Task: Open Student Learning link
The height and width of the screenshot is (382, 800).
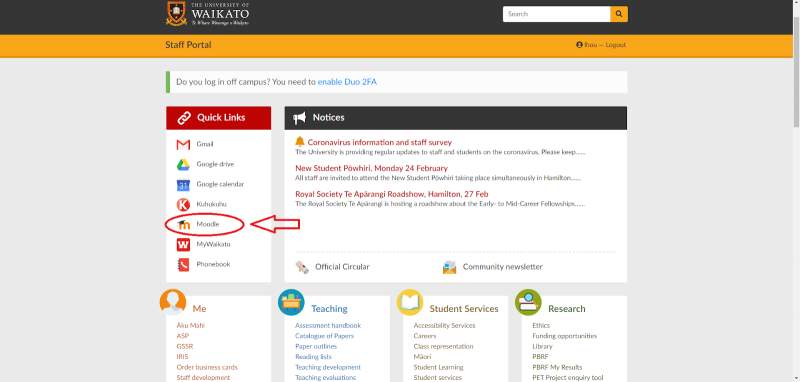Action: point(439,367)
